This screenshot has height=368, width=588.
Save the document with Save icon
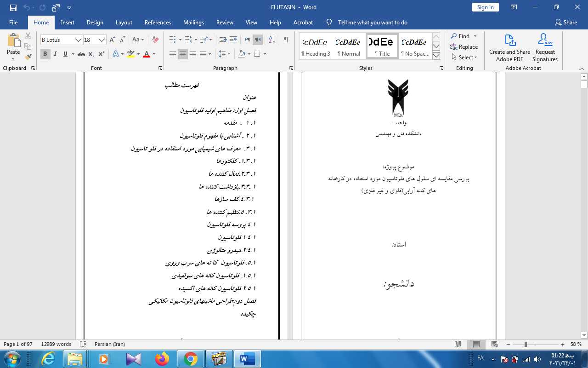coord(13,7)
